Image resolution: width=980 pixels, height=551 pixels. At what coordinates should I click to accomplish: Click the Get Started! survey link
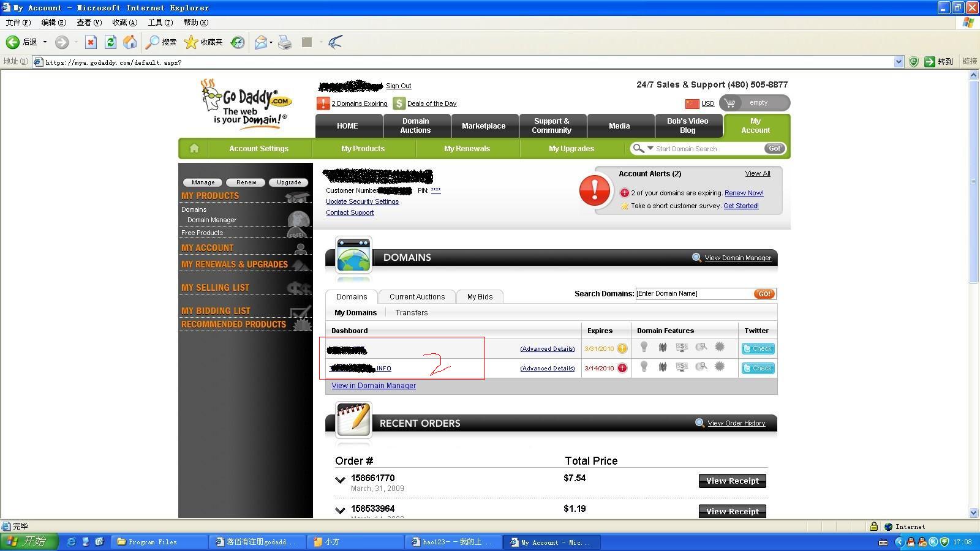[x=741, y=206]
